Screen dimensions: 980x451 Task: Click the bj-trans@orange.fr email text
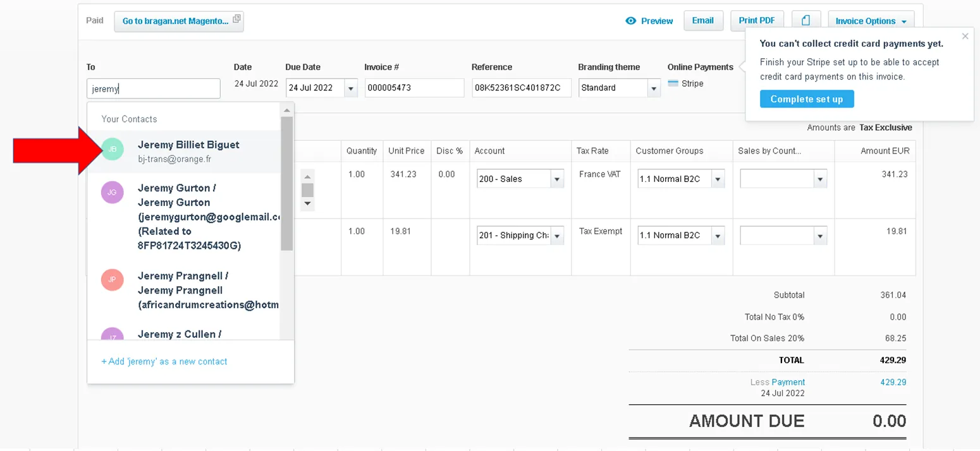click(175, 159)
